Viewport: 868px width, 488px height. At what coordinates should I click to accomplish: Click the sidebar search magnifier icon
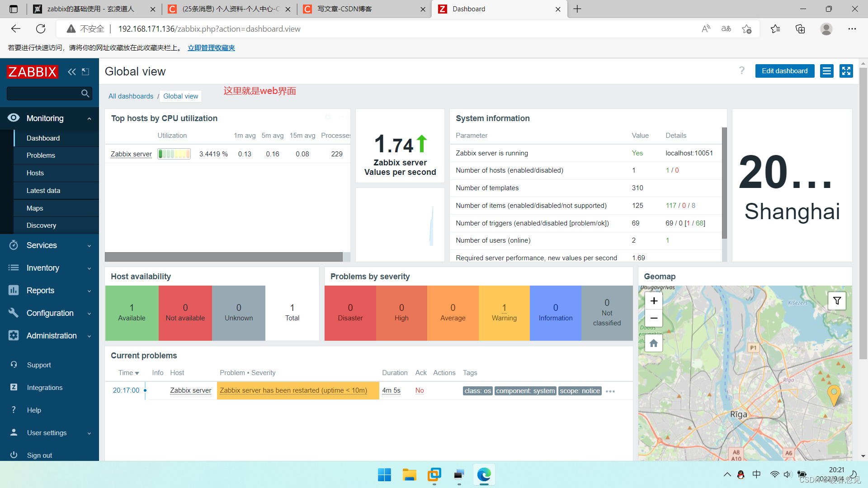(85, 94)
